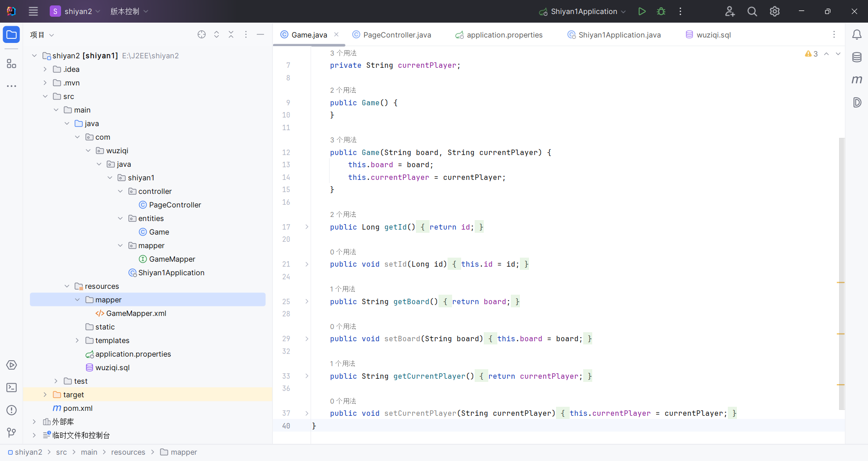Select PageController class in project tree
Image resolution: width=868 pixels, height=461 pixels.
(x=175, y=205)
